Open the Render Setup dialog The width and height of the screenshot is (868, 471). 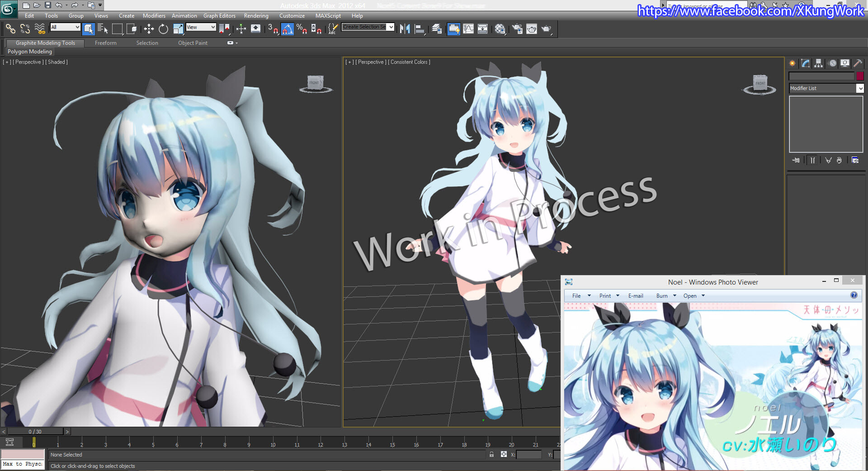517,29
